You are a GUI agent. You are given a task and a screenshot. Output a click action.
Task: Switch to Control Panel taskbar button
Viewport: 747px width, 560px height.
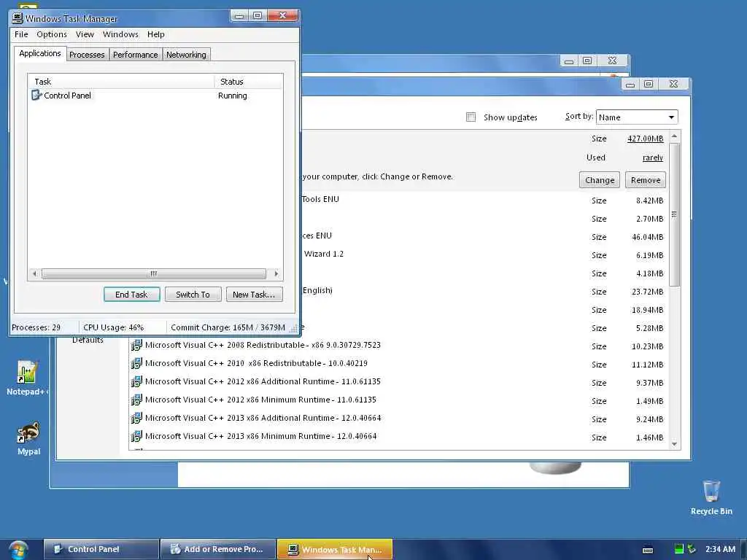click(x=101, y=549)
